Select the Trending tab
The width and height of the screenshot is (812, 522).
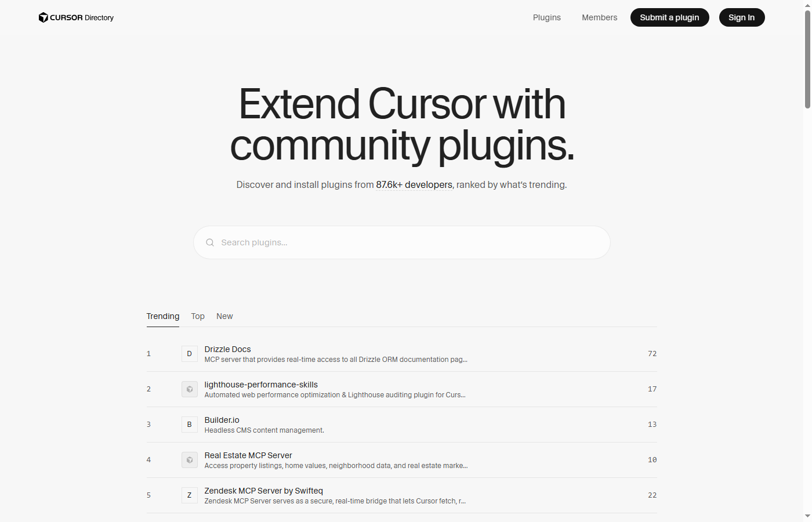tap(163, 316)
